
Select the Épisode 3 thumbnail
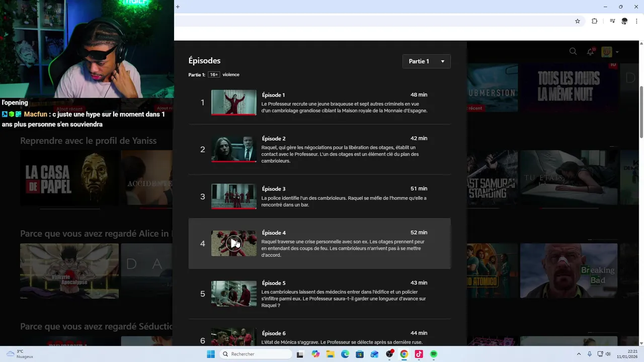[234, 196]
